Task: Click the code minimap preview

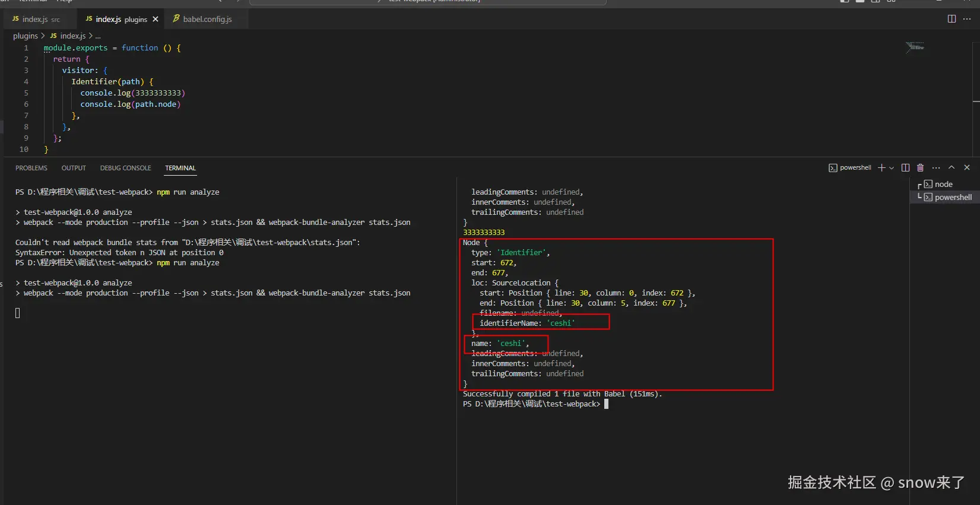Action: coord(915,46)
